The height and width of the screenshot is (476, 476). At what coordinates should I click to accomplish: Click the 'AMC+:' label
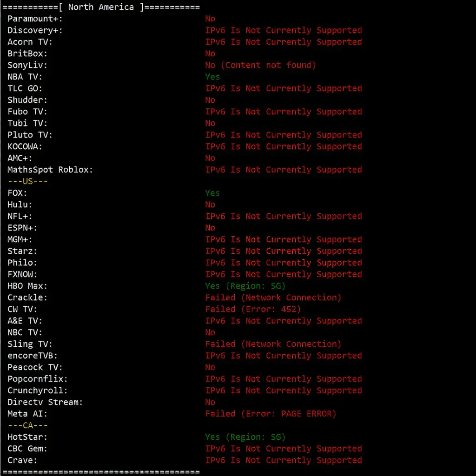click(20, 158)
